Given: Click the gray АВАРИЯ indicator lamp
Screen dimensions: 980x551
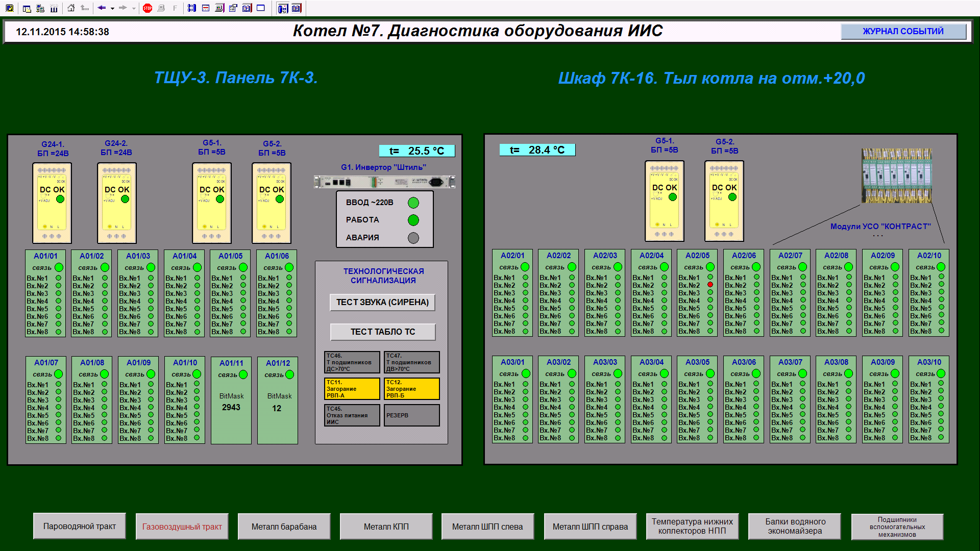Looking at the screenshot, I should [413, 238].
